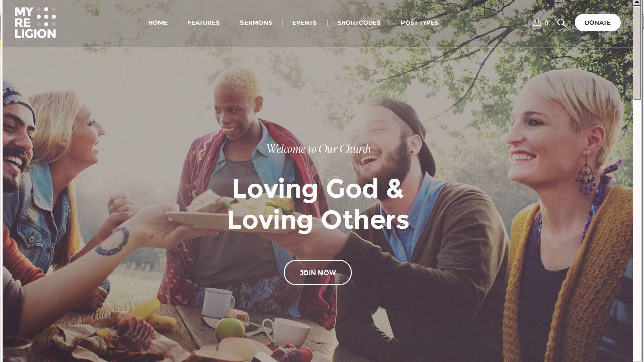This screenshot has width=644, height=362.
Task: Click the white coffee mug on the table
Action: [218, 303]
